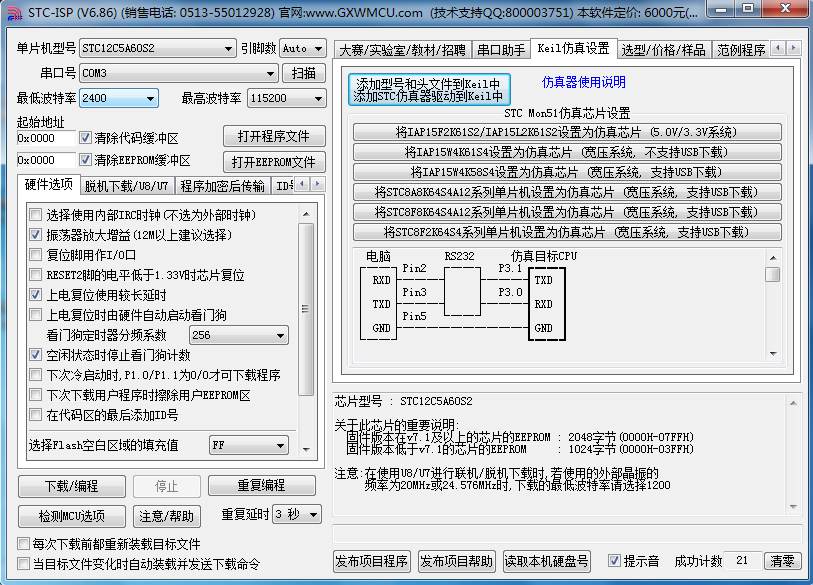Screen dimensions: 813x585
Task: Toggle 清除代码缓冲区 checkbox
Action: (86, 138)
